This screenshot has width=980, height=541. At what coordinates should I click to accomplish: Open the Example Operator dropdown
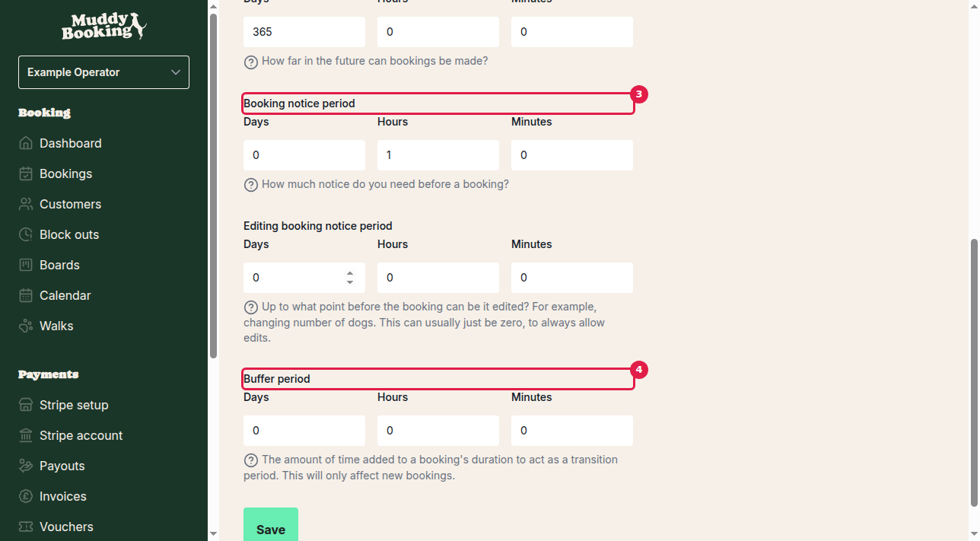coord(103,72)
